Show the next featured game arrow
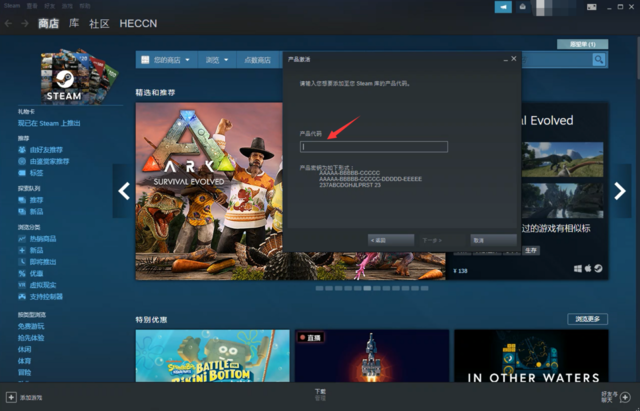The image size is (640, 411). tap(620, 191)
